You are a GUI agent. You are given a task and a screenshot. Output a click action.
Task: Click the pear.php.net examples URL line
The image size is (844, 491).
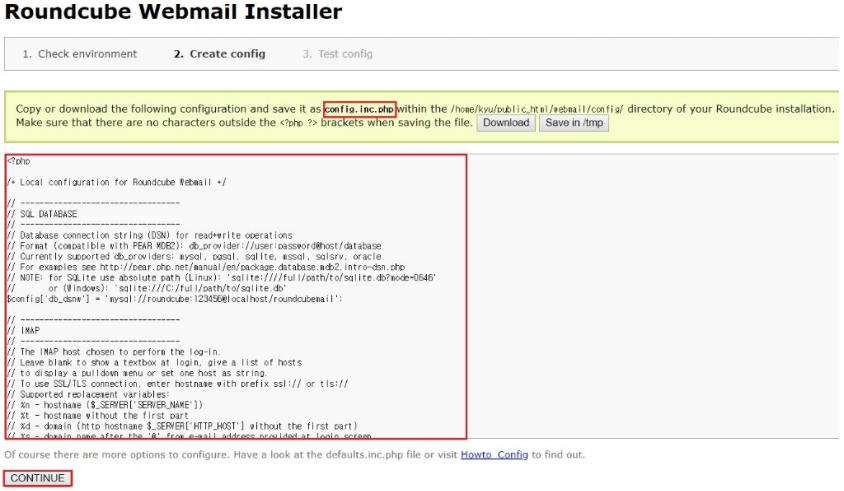(206, 267)
